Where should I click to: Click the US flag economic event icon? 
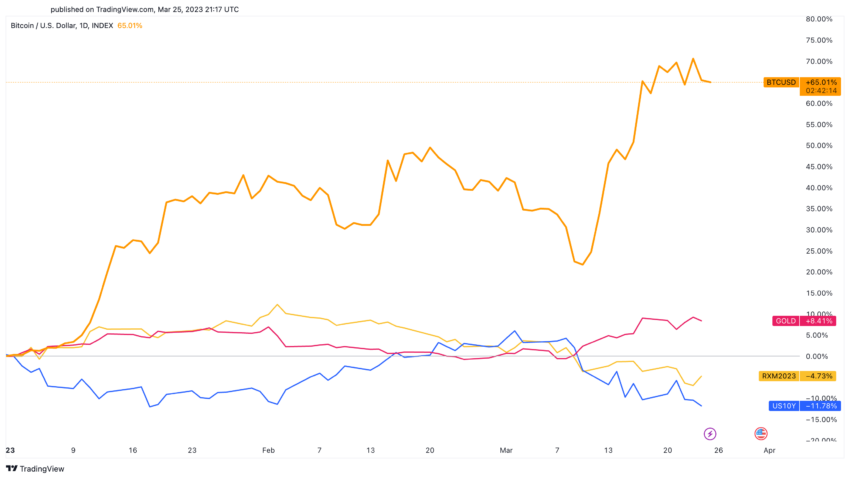coord(760,433)
